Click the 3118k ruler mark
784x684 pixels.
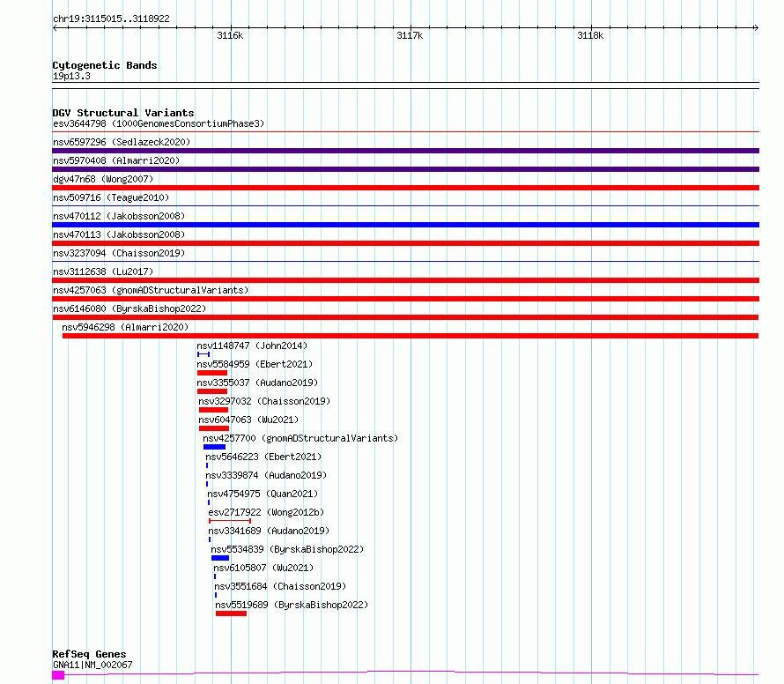pyautogui.click(x=590, y=35)
